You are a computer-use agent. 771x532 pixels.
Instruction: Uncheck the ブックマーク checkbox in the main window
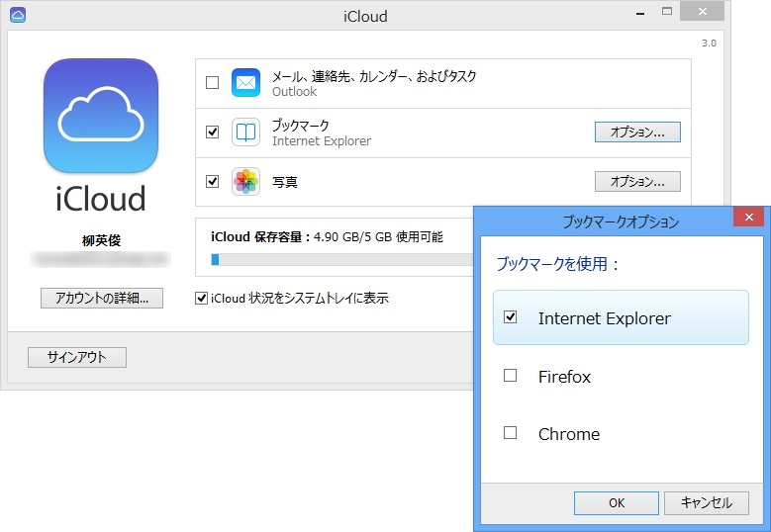click(x=213, y=133)
